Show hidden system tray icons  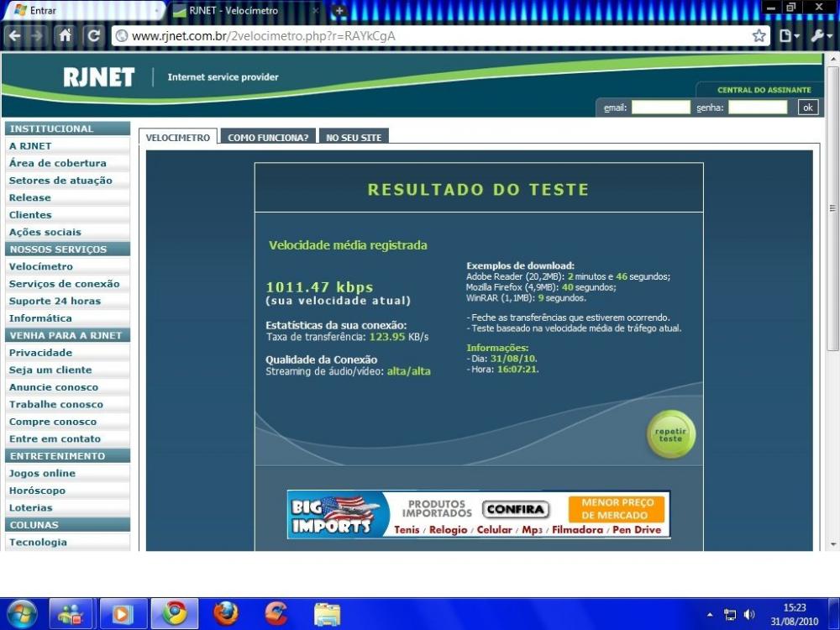pyautogui.click(x=710, y=614)
